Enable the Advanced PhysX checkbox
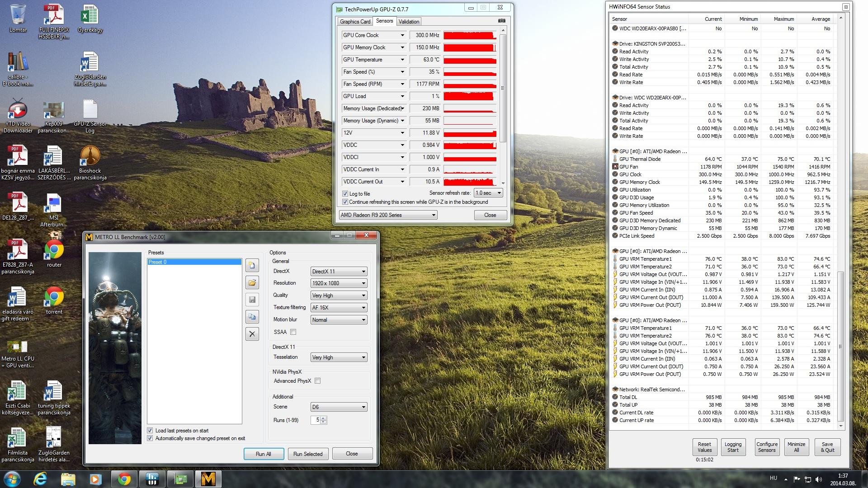 point(317,381)
